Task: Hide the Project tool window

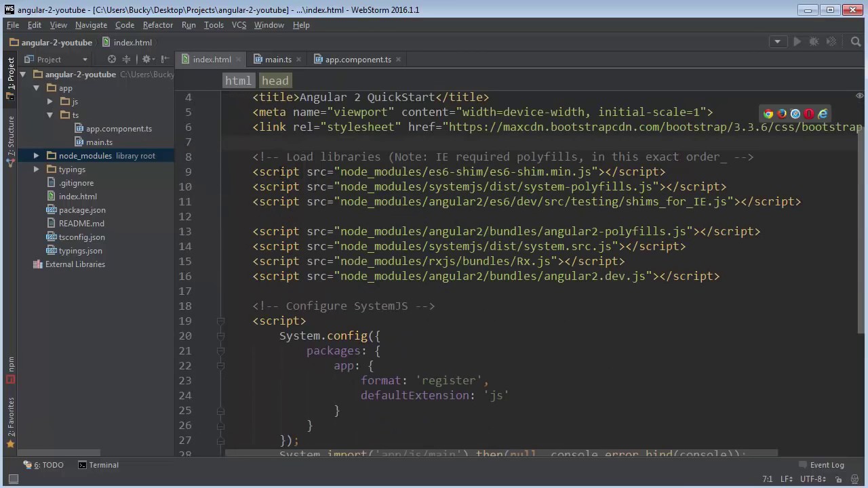Action: point(165,59)
